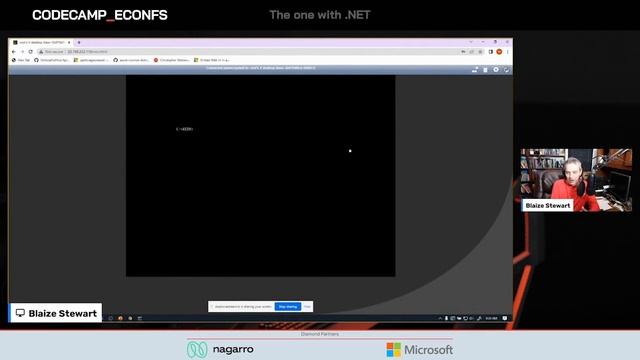Image resolution: width=640 pixels, height=360 pixels.
Task: Click the black remote desktop console area
Action: 260,176
